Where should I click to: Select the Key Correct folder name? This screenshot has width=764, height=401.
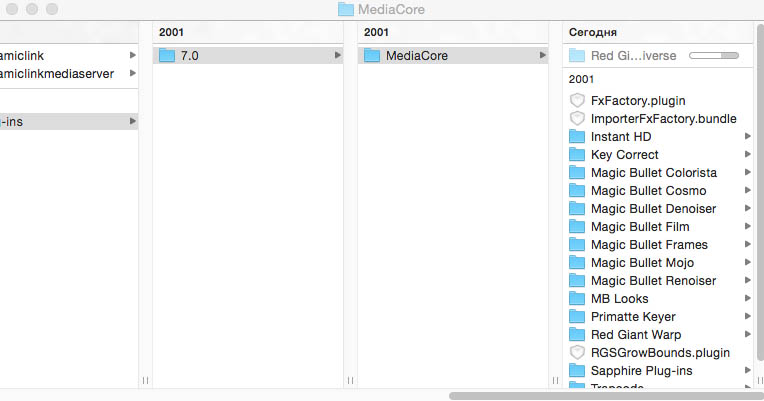click(x=624, y=155)
